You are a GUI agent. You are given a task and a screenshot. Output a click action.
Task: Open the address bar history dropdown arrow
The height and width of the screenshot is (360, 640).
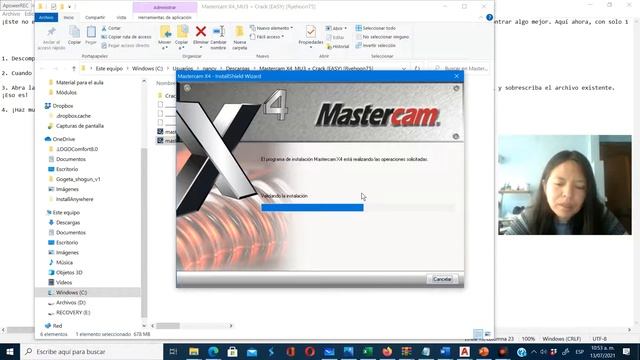(x=404, y=69)
